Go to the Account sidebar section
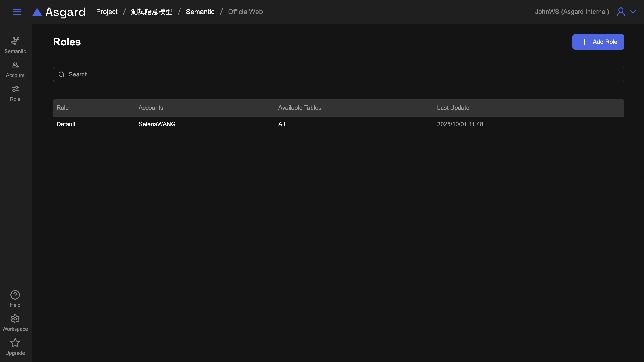Image resolution: width=644 pixels, height=362 pixels. [x=15, y=69]
